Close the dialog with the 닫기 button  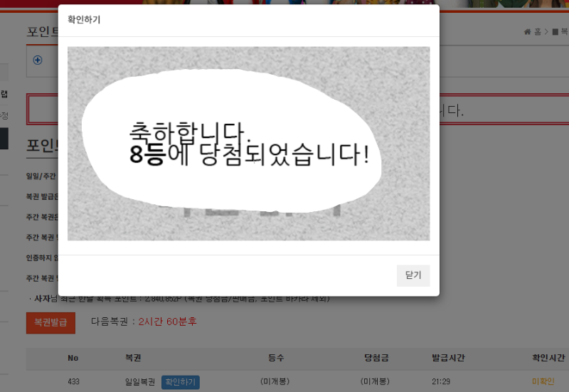[x=413, y=275]
